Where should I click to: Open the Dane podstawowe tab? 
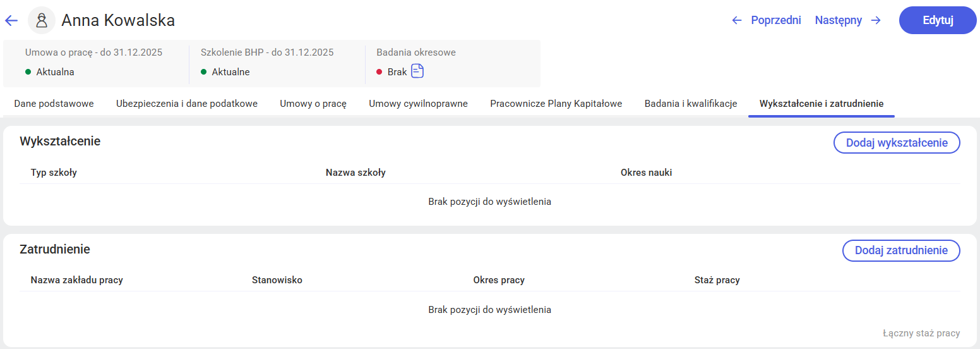(54, 104)
